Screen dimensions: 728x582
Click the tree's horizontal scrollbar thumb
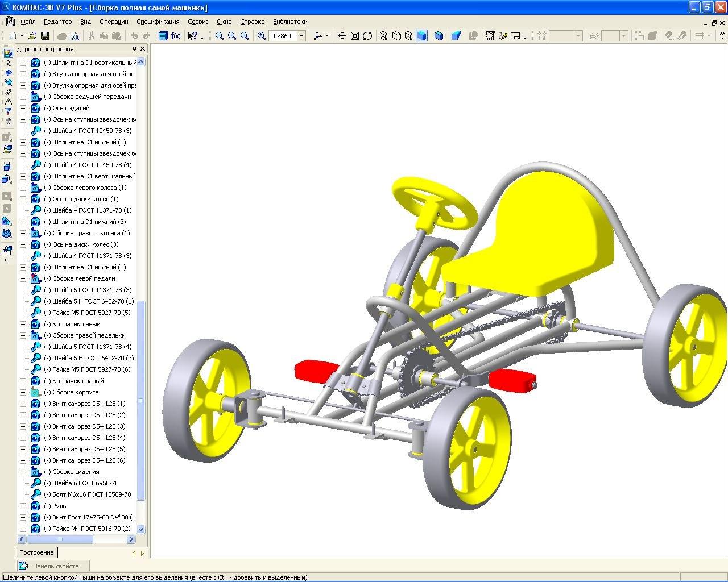click(x=60, y=539)
